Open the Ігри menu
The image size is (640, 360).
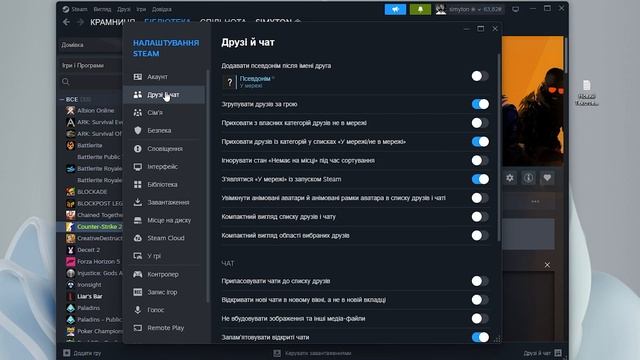coord(141,9)
